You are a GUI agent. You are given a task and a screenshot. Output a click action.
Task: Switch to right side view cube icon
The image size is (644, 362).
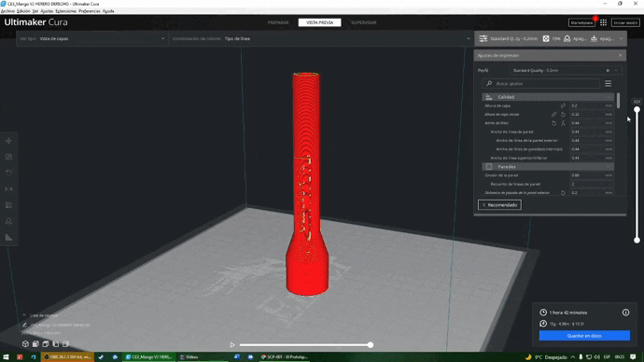(65, 344)
